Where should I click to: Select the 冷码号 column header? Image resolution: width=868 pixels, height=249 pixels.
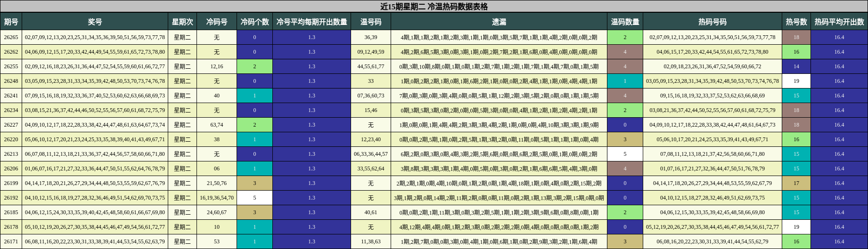click(217, 22)
